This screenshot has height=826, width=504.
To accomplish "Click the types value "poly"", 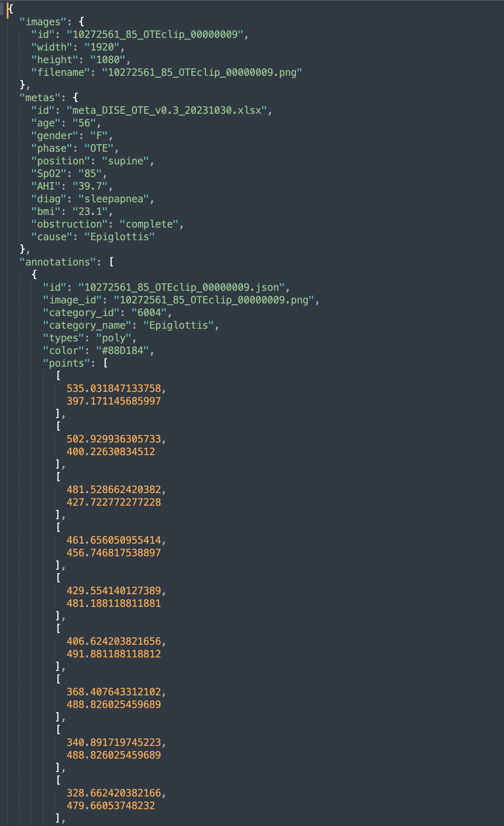I will pyautogui.click(x=113, y=338).
